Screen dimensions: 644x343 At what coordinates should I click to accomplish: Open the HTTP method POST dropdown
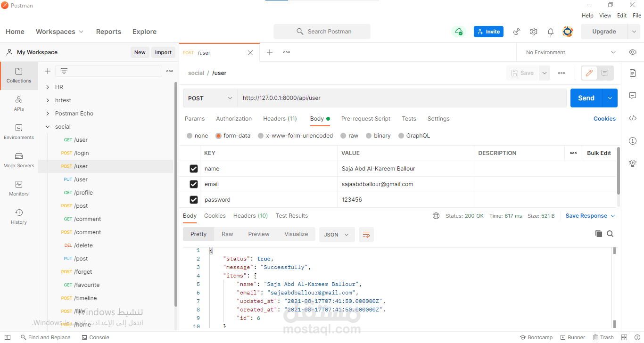click(x=210, y=98)
